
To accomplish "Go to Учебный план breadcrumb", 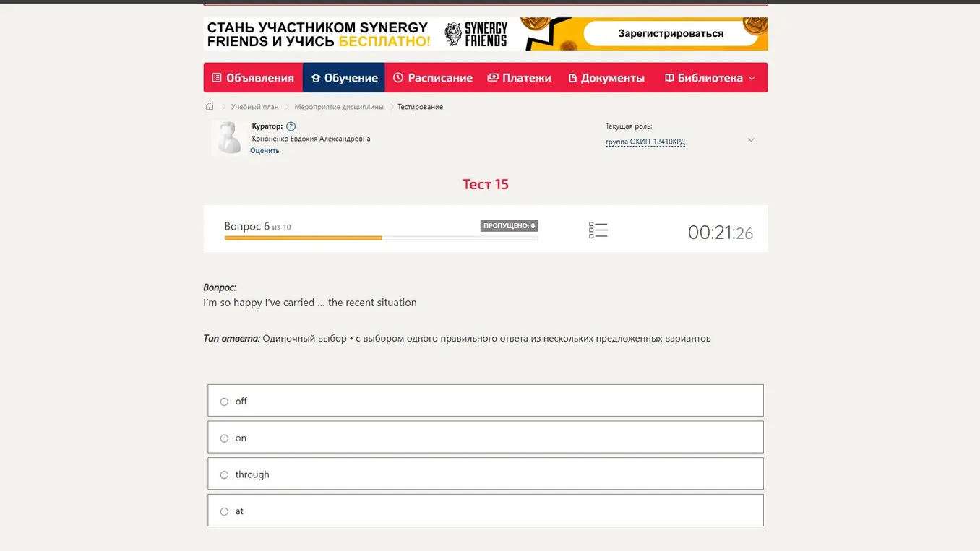I will point(254,107).
